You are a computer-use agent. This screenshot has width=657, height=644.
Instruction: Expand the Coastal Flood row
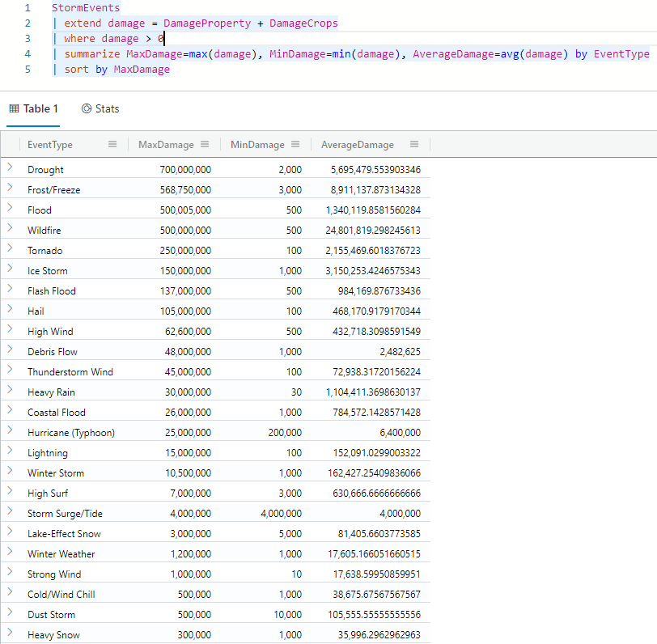(x=10, y=409)
